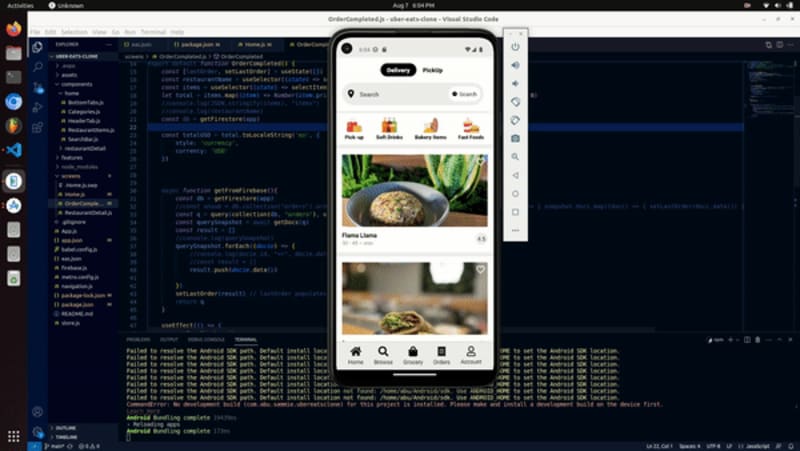Screen dimensions: 800x451
Task: Tap the Home tab in the phone app
Action: tap(356, 355)
